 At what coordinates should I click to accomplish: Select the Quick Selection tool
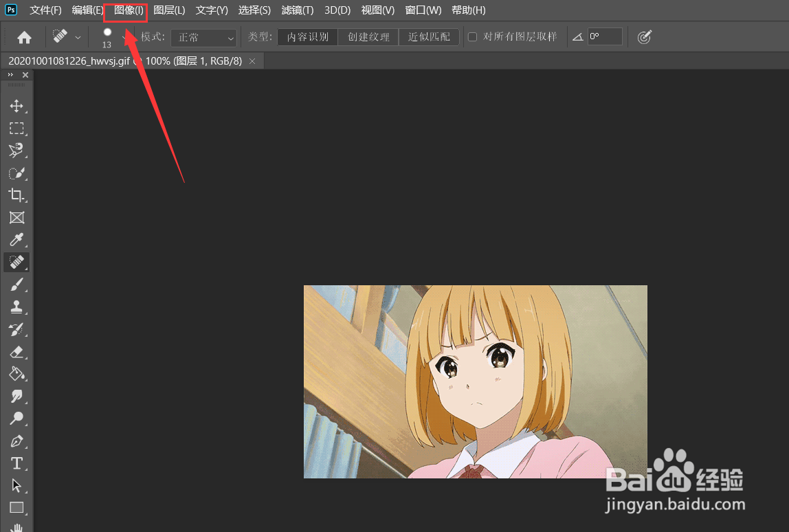(16, 173)
